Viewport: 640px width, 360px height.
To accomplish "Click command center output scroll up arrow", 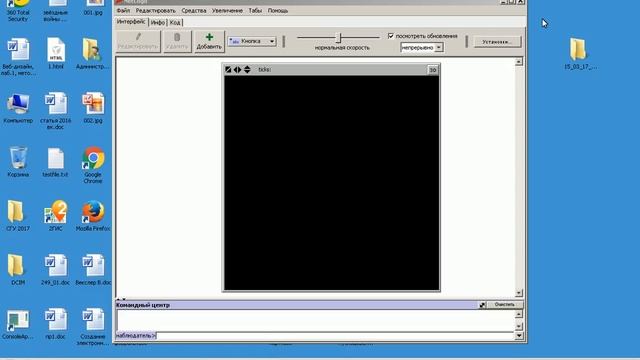I will (x=519, y=314).
